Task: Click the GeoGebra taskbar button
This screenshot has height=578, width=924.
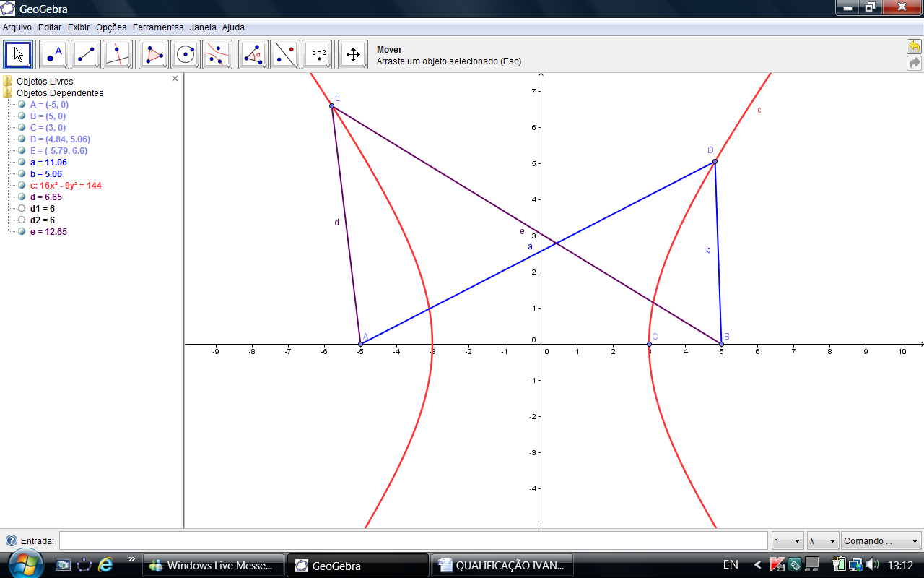Action: coord(358,565)
